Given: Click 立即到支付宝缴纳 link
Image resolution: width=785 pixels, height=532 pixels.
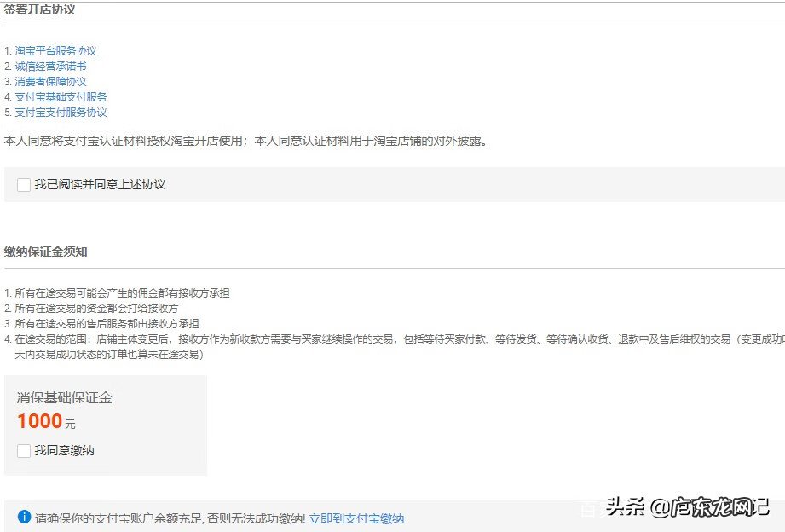Looking at the screenshot, I should pyautogui.click(x=355, y=518).
